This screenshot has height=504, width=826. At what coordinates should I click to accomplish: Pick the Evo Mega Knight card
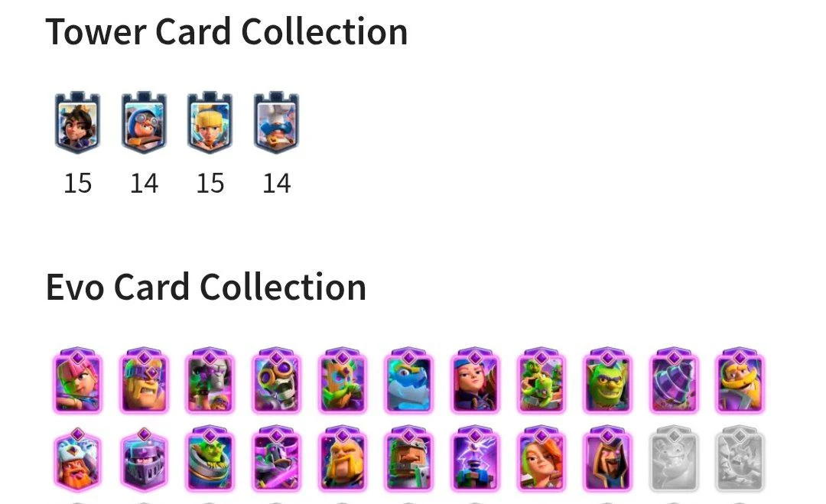[144, 459]
